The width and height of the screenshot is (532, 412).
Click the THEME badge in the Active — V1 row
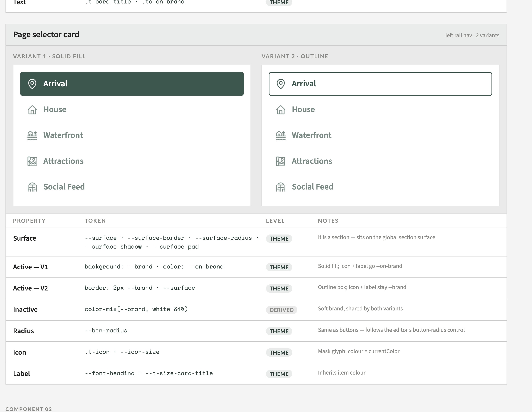(279, 267)
